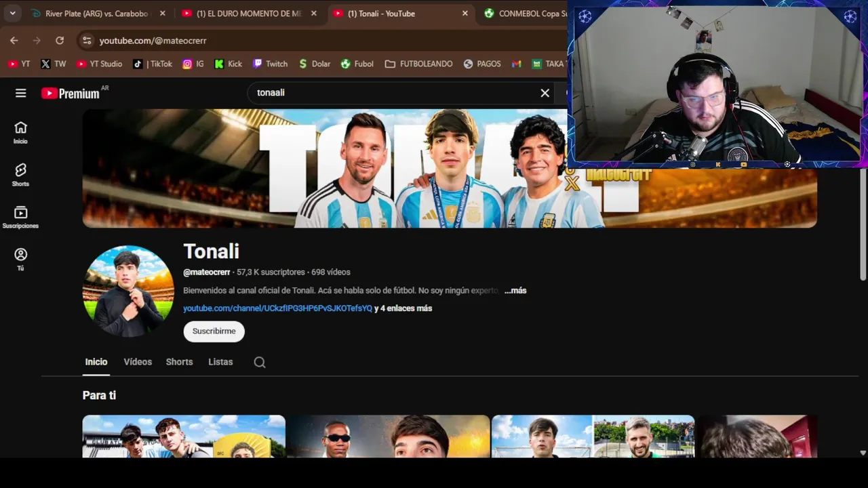Close the River Plate vs. Carabobo tab

click(162, 14)
